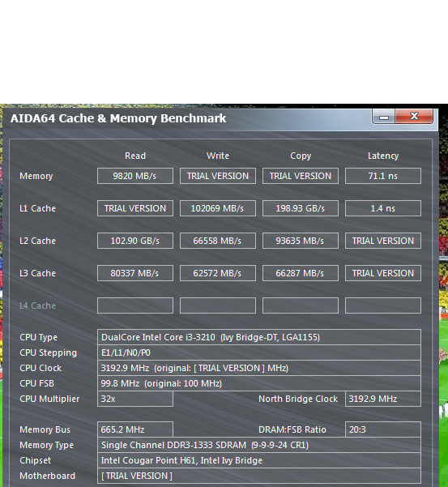Screen dimensions: 448x487
Task: Click the CPU Multiplier label
Action: [49, 399]
